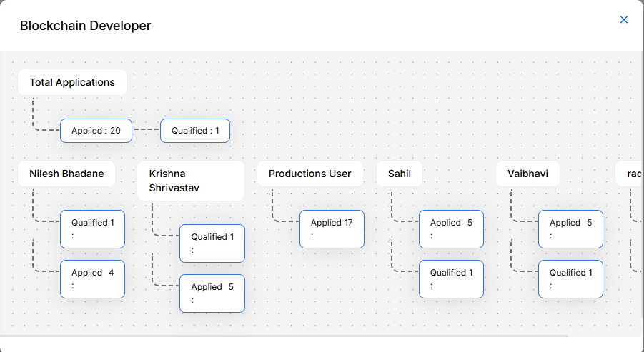Image resolution: width=644 pixels, height=352 pixels.
Task: Open Nilesh Bhadane's Applied 4 box
Action: [x=92, y=279]
